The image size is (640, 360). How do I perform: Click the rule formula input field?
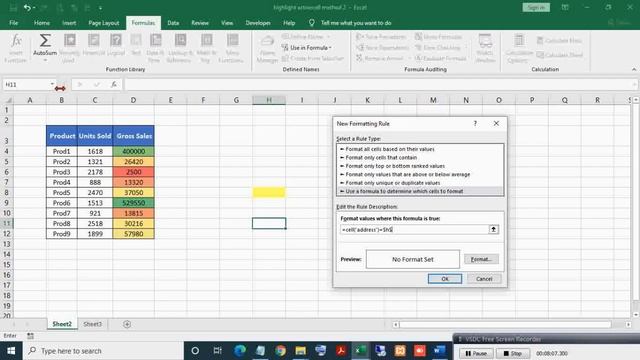[414, 229]
